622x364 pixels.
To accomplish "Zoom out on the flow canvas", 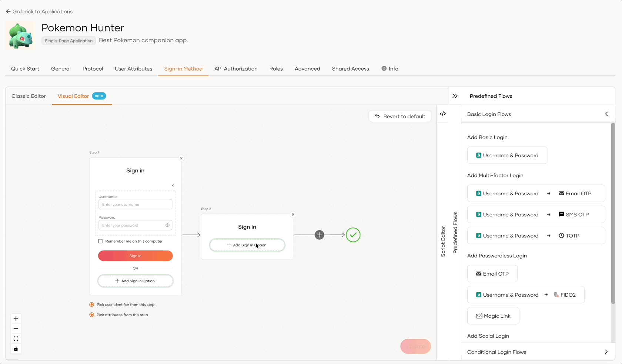I will (16, 328).
